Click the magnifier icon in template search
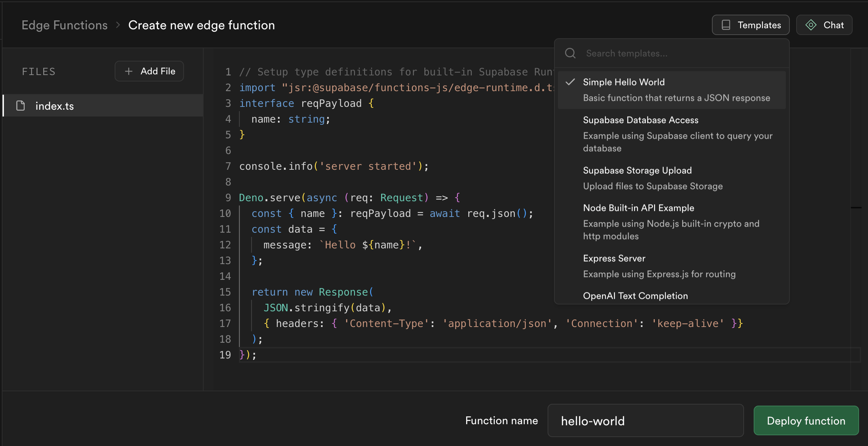The width and height of the screenshot is (868, 446). (x=570, y=53)
